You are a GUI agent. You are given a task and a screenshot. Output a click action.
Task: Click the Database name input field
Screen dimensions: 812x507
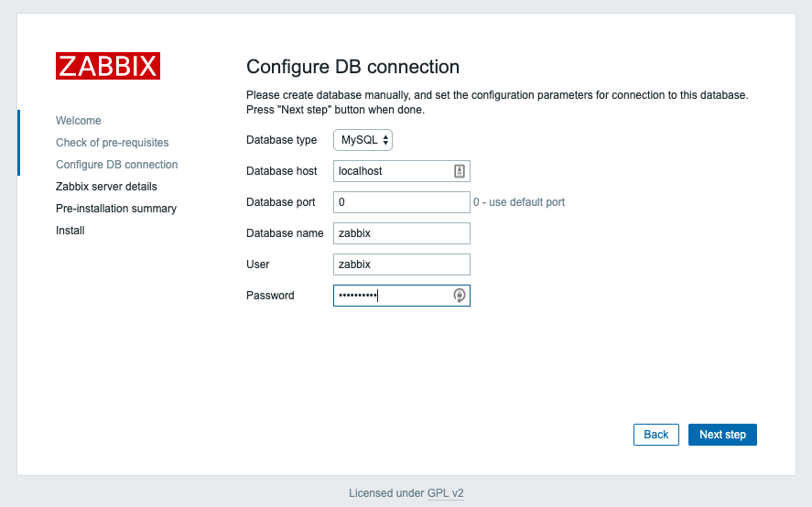click(401, 233)
